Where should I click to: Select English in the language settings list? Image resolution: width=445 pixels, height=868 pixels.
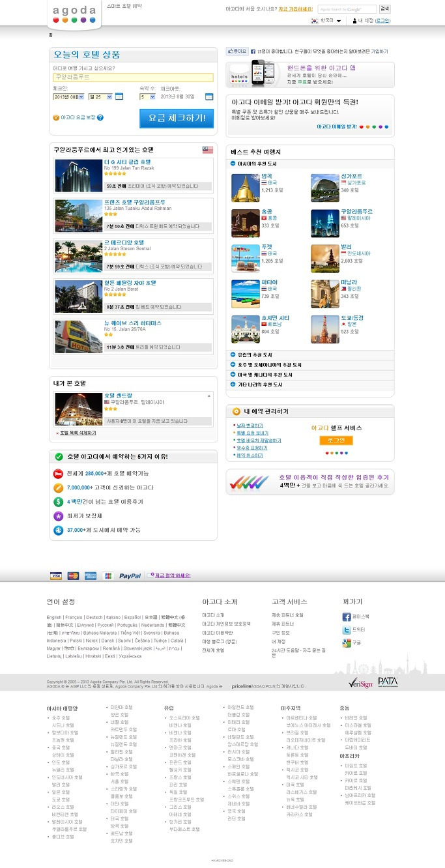coord(54,617)
